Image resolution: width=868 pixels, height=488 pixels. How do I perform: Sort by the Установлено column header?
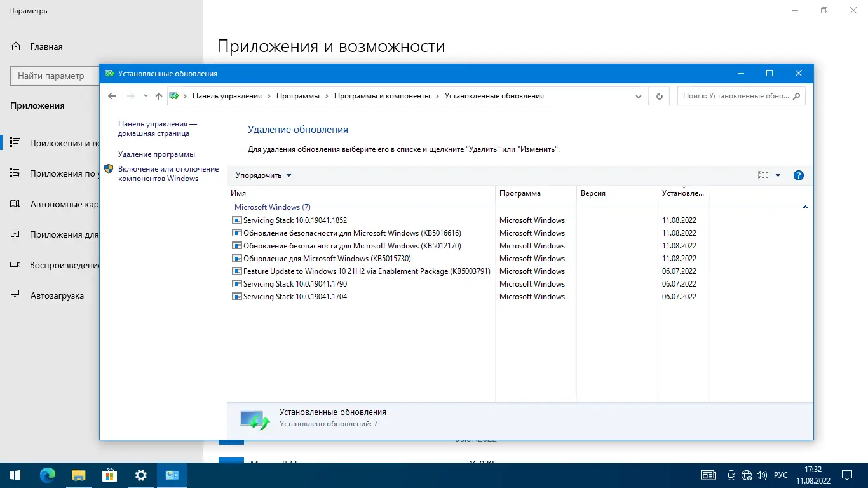[683, 193]
